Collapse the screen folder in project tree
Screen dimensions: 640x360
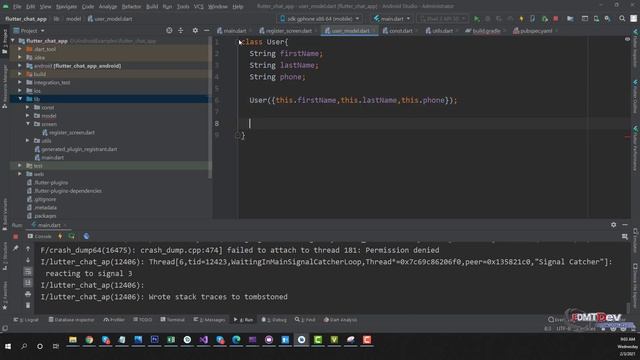click(28, 124)
